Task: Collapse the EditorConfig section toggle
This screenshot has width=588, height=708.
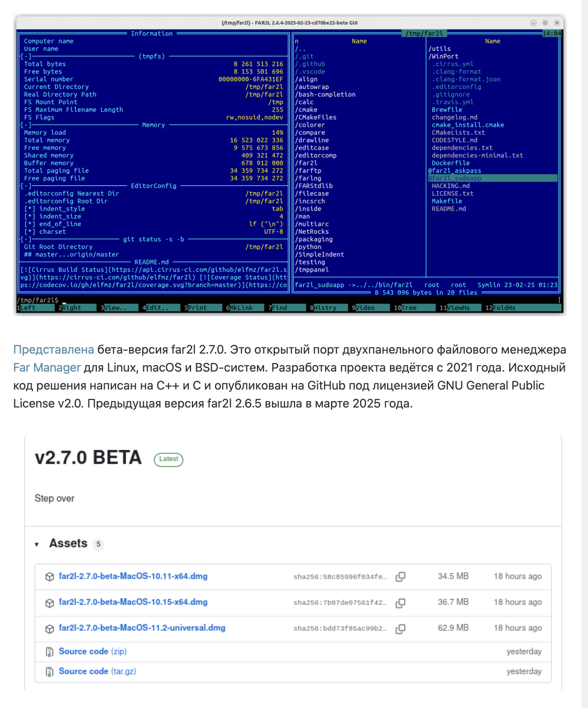Action: tap(26, 186)
